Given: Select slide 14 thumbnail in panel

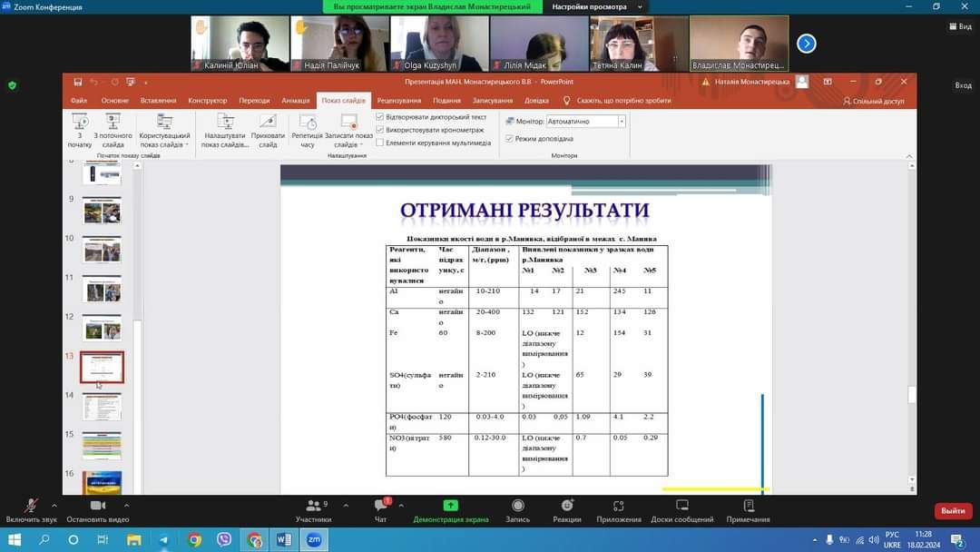Looking at the screenshot, I should point(102,407).
